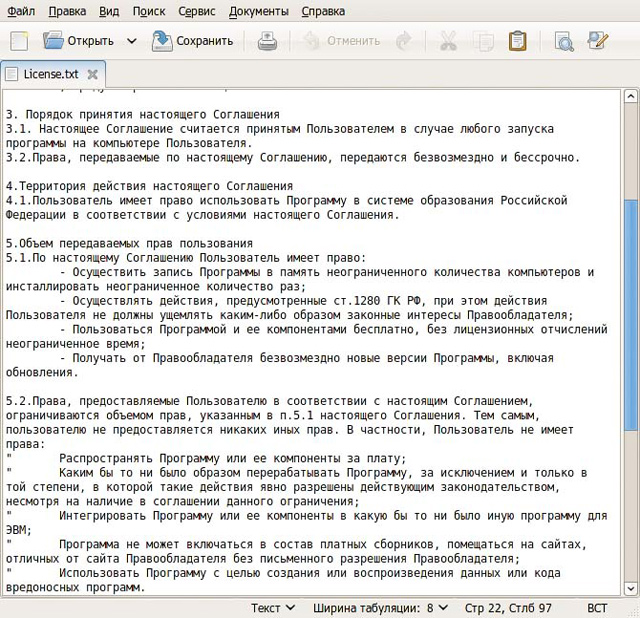This screenshot has height=618, width=640.
Task: Open find with the magnifier icon
Action: point(564,41)
